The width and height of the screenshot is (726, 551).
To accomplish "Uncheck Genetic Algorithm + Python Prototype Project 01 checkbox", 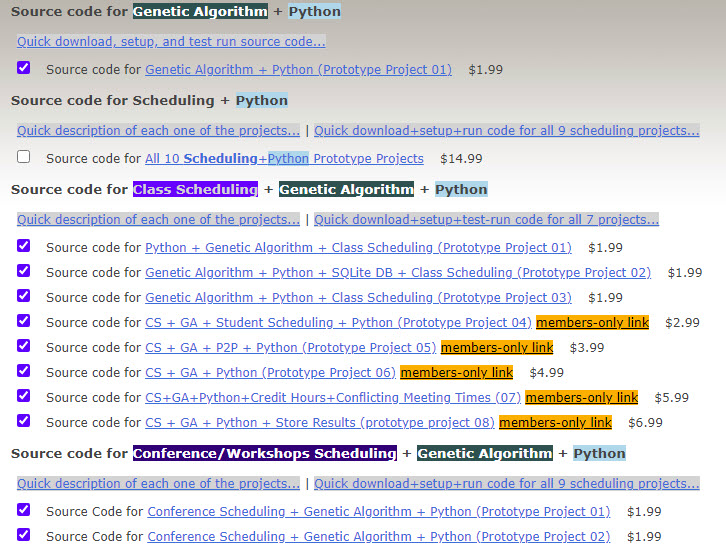I will coord(24,68).
